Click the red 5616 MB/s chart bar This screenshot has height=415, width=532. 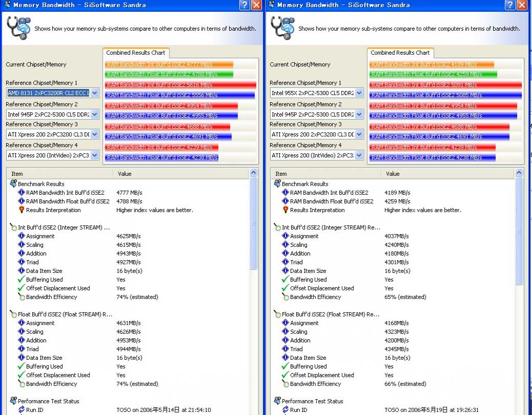click(181, 85)
